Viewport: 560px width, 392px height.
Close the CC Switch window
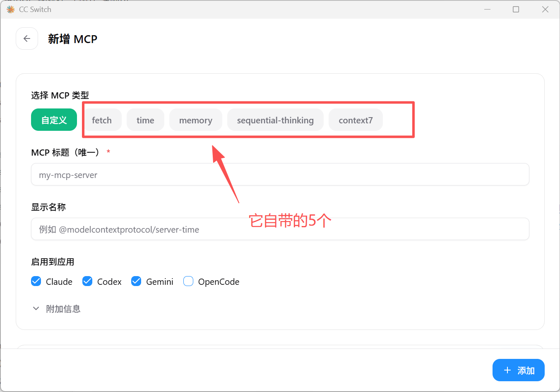[x=545, y=9]
